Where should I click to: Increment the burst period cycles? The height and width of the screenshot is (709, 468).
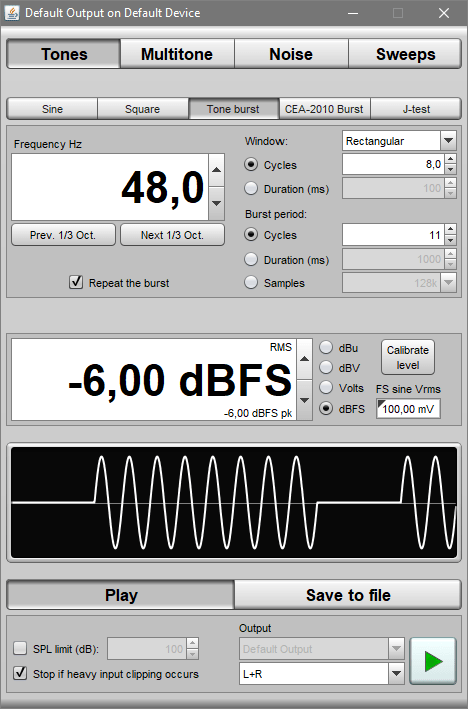(x=450, y=229)
